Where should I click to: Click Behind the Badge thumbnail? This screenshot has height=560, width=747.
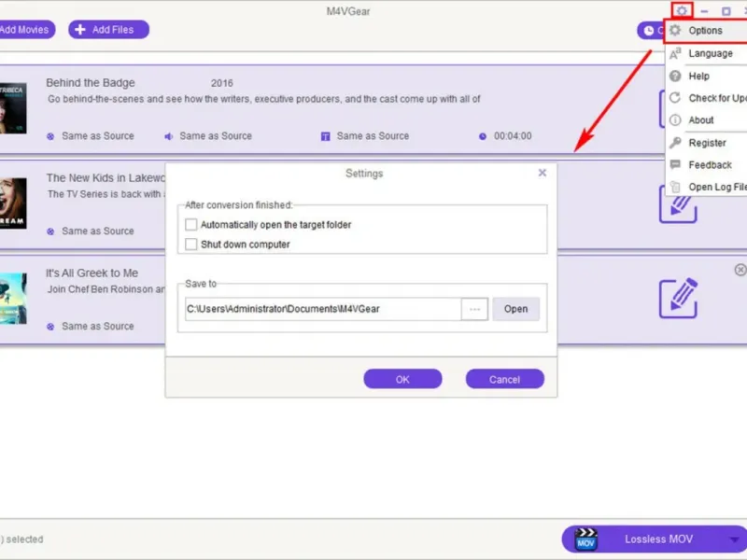coord(13,108)
